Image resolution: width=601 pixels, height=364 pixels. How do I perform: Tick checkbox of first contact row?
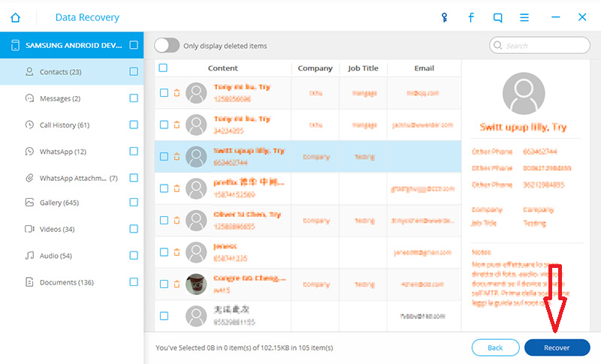[164, 92]
